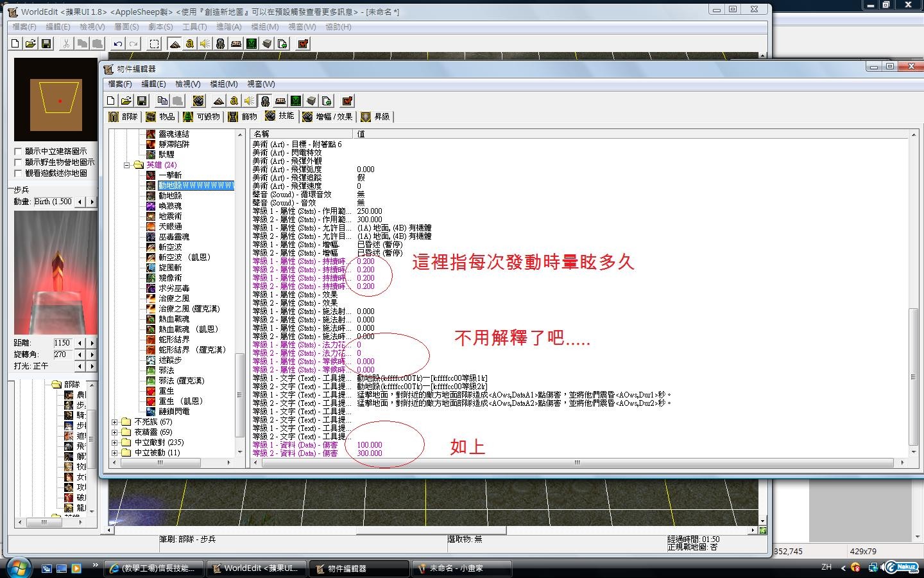This screenshot has width=924, height=578.
Task: Open 進階(A) menu in WorldEdit
Action: coord(228,27)
